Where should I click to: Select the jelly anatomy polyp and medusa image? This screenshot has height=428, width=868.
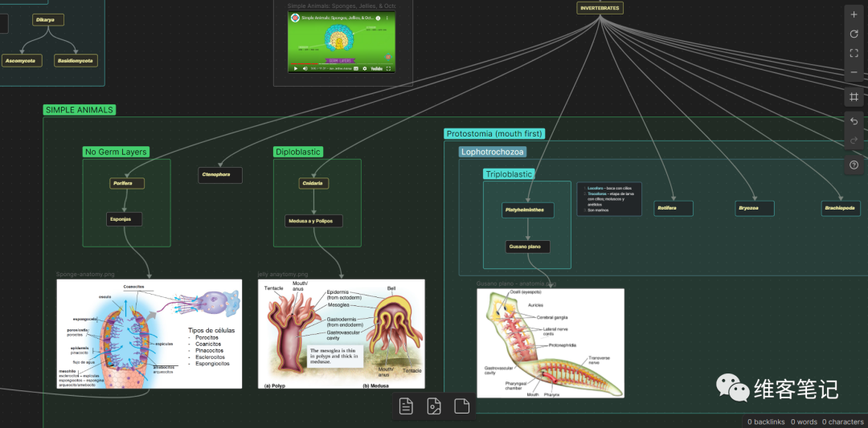341,333
